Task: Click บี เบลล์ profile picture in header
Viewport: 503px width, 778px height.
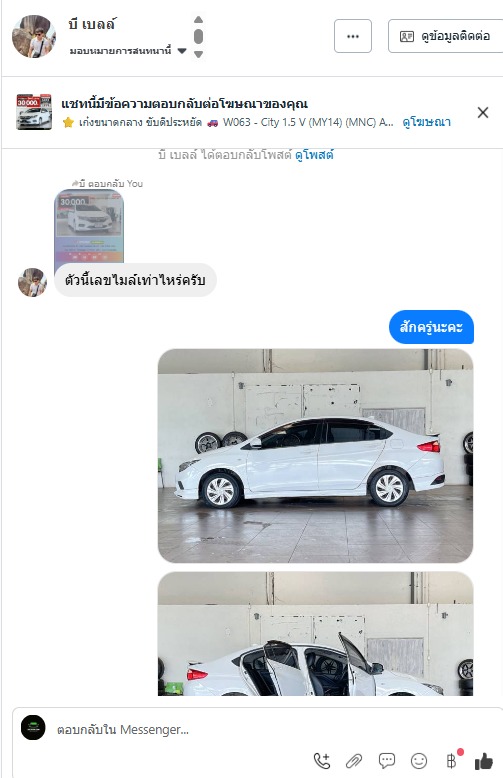Action: coord(33,36)
